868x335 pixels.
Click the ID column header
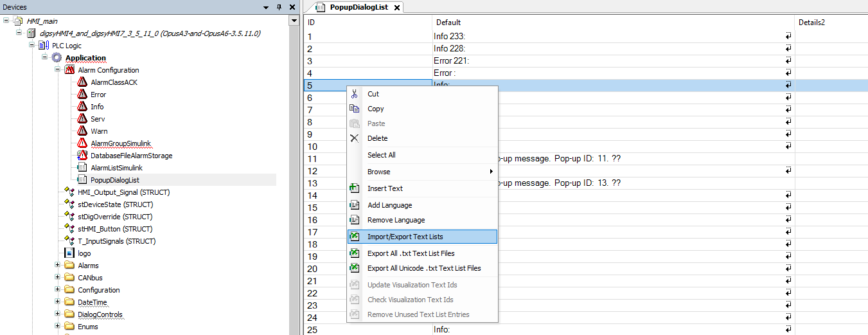[368, 23]
